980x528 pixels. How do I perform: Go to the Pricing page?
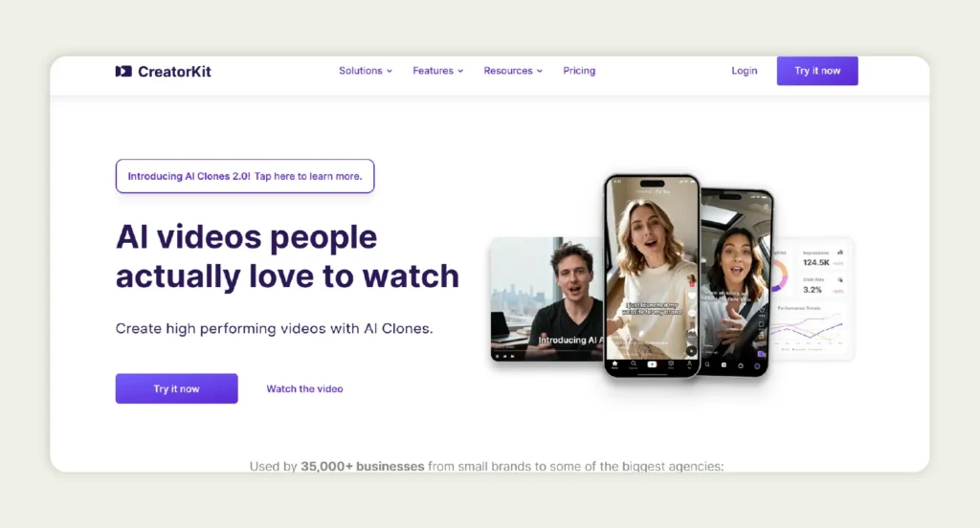coord(579,71)
